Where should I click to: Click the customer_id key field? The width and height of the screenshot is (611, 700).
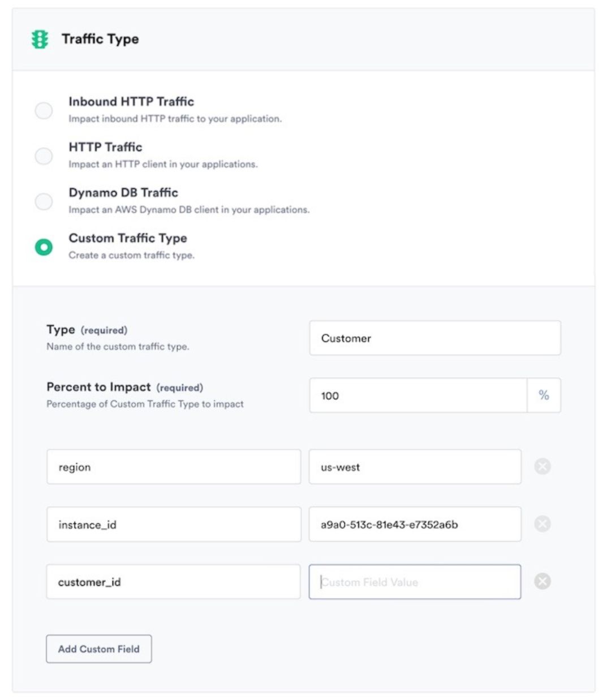click(x=173, y=582)
